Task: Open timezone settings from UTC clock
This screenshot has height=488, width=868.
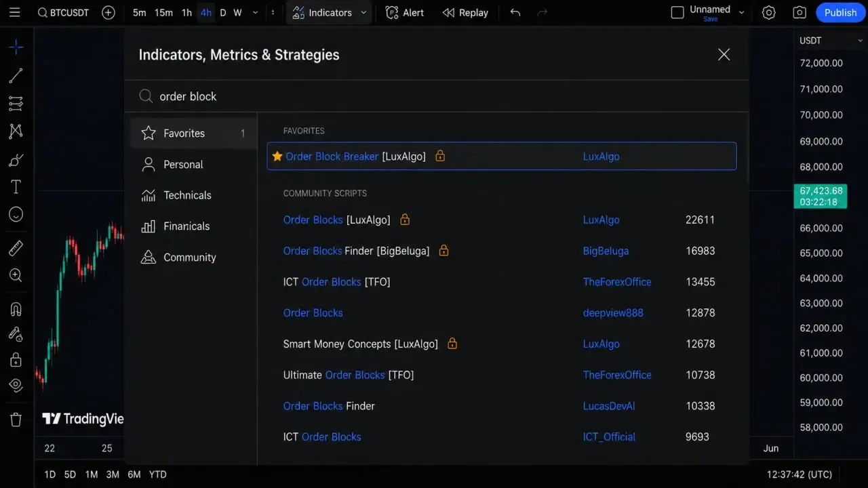Action: tap(800, 474)
